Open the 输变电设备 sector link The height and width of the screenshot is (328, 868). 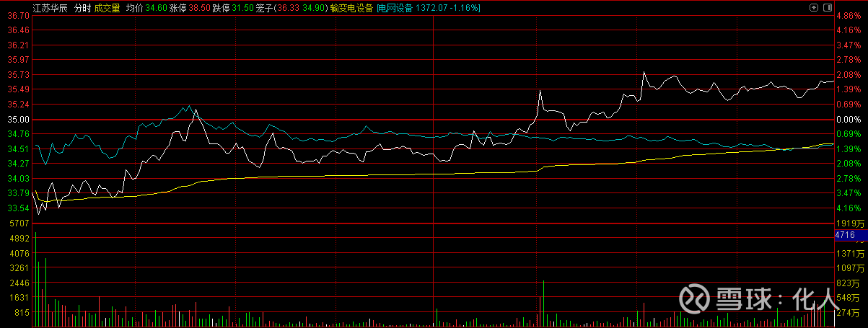point(352,8)
